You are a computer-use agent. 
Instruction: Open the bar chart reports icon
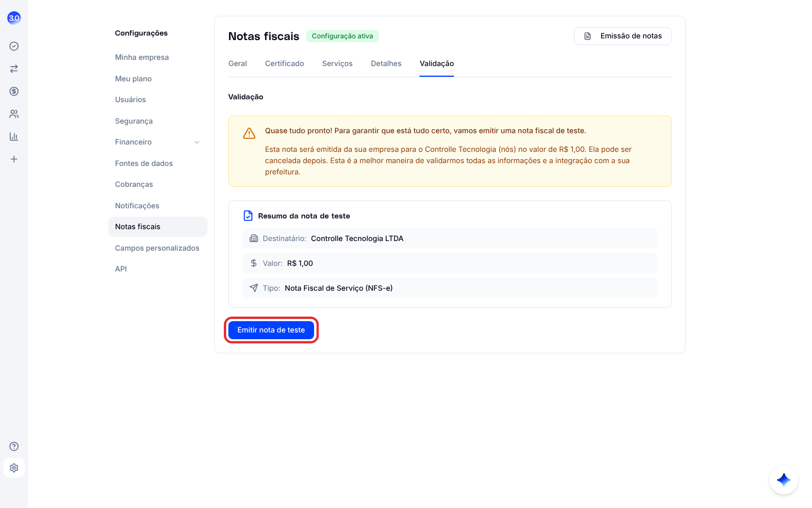point(14,137)
